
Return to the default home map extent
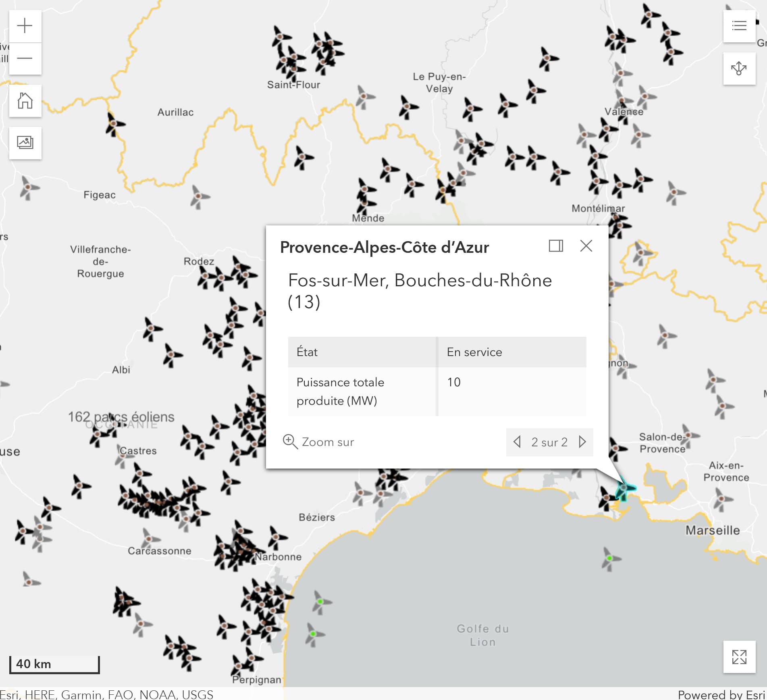[25, 101]
